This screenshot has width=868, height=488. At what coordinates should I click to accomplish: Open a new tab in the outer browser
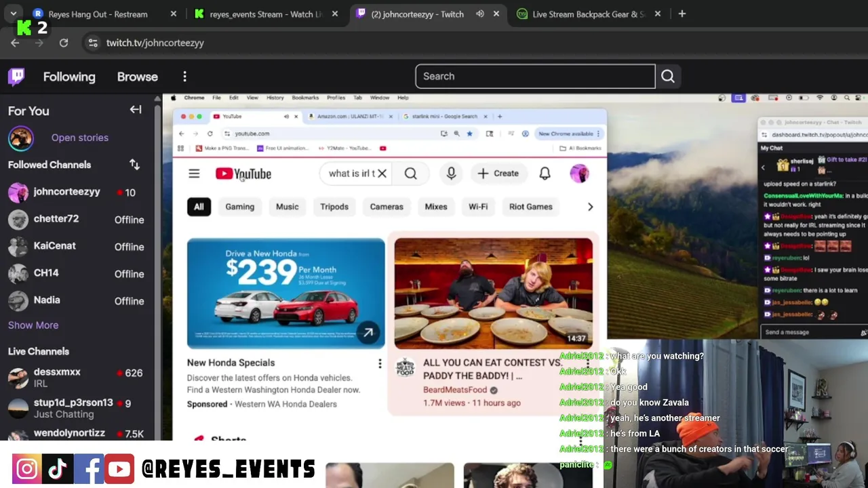tap(682, 14)
